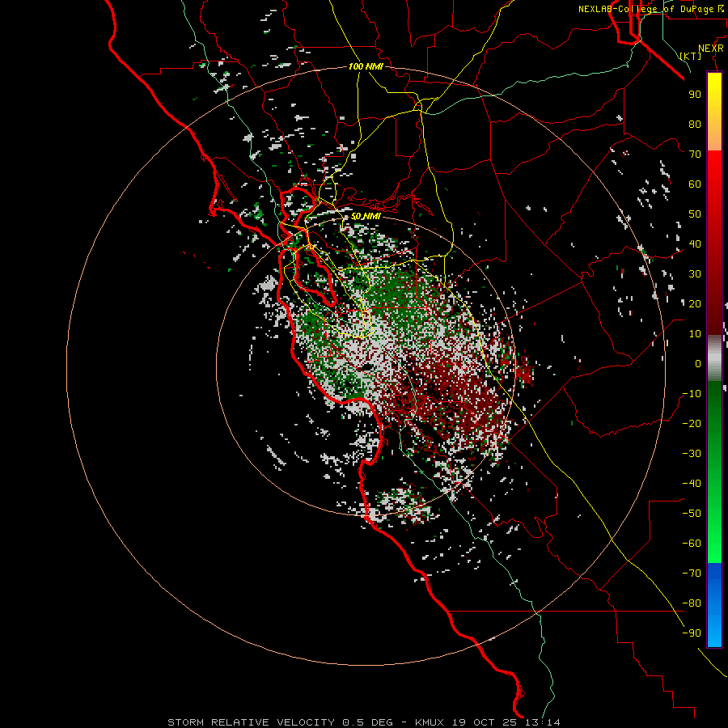The image size is (728, 728).
Task: Click the -60 scale value
Action: [692, 544]
